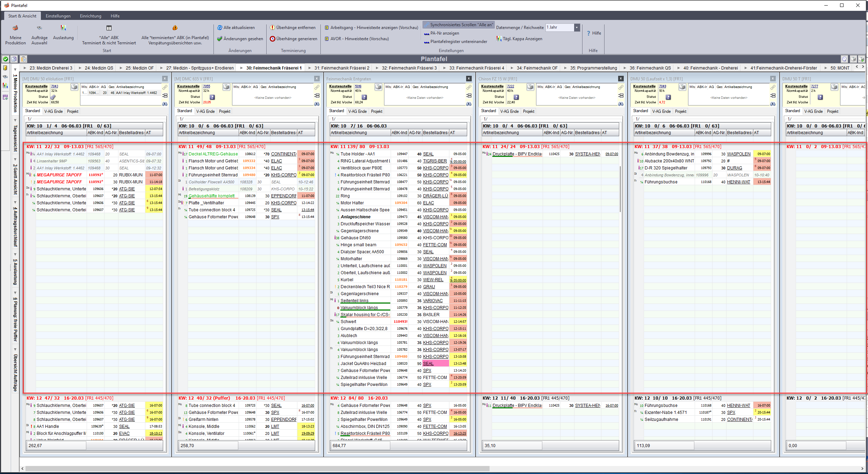Screen dimensions: 868x474
Task: Expand the 31: Feinmechanik Fräserei 2 register arrow
Action: 310,68
